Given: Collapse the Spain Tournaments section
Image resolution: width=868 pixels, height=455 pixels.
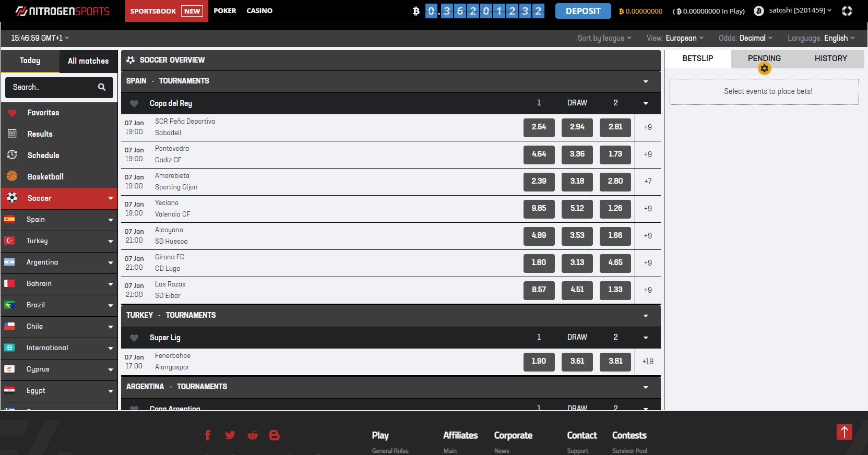Looking at the screenshot, I should (x=646, y=81).
